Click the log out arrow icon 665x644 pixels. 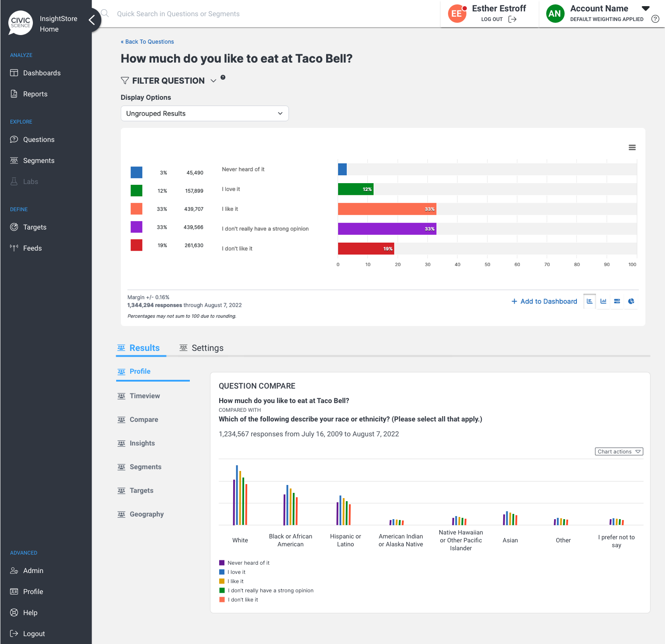pos(512,19)
